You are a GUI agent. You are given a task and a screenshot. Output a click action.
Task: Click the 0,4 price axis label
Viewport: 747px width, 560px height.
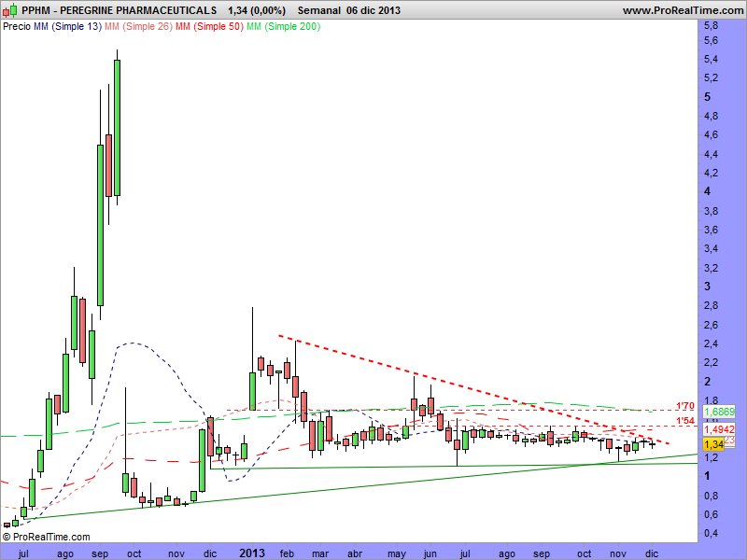(x=712, y=534)
